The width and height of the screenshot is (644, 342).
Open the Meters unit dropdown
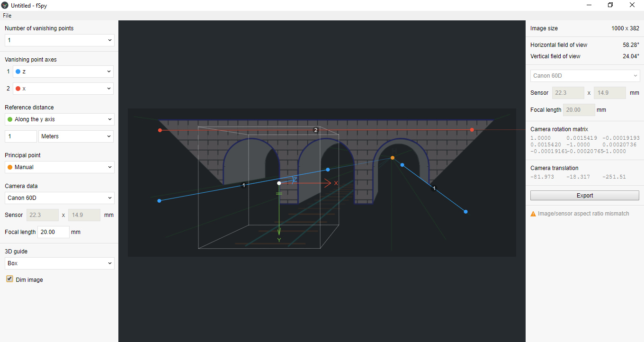[x=76, y=136]
